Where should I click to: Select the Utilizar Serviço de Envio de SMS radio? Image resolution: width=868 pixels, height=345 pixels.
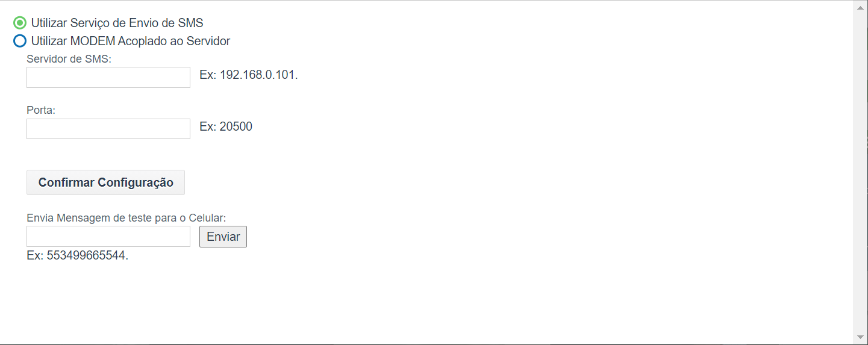point(20,23)
